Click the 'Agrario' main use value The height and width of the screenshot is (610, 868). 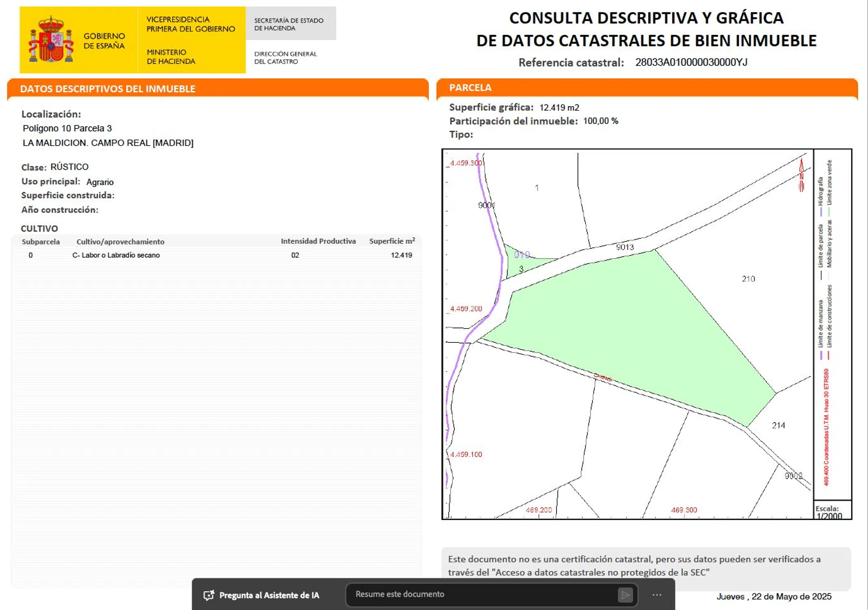click(100, 182)
